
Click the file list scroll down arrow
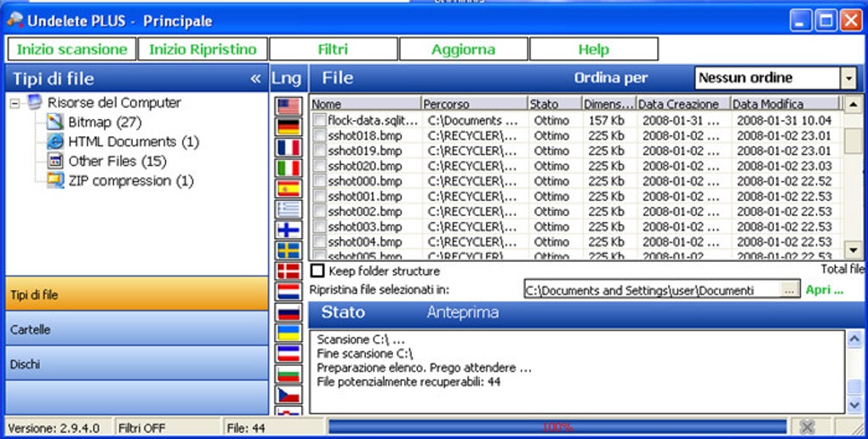click(853, 249)
